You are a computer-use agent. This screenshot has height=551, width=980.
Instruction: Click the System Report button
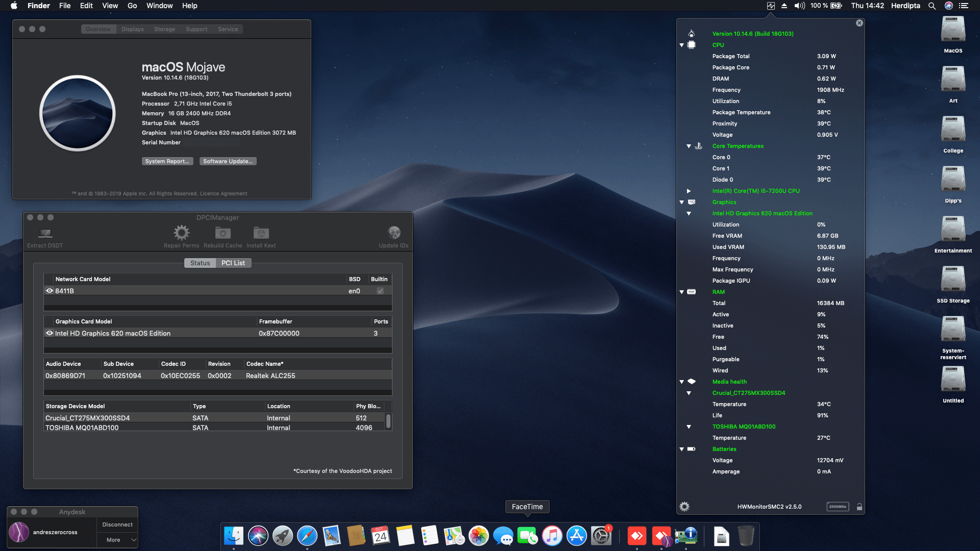(167, 161)
